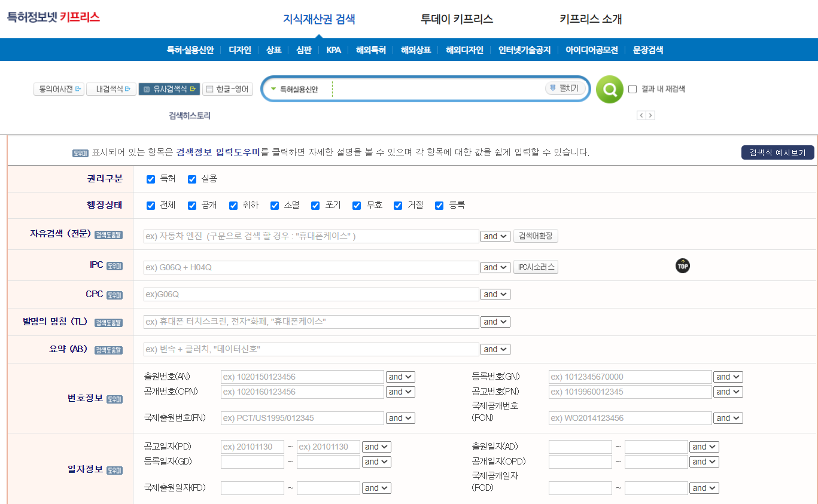Open 발명의 명칭 (TL) 검색도움말 badge
The height and width of the screenshot is (504, 818).
(108, 322)
